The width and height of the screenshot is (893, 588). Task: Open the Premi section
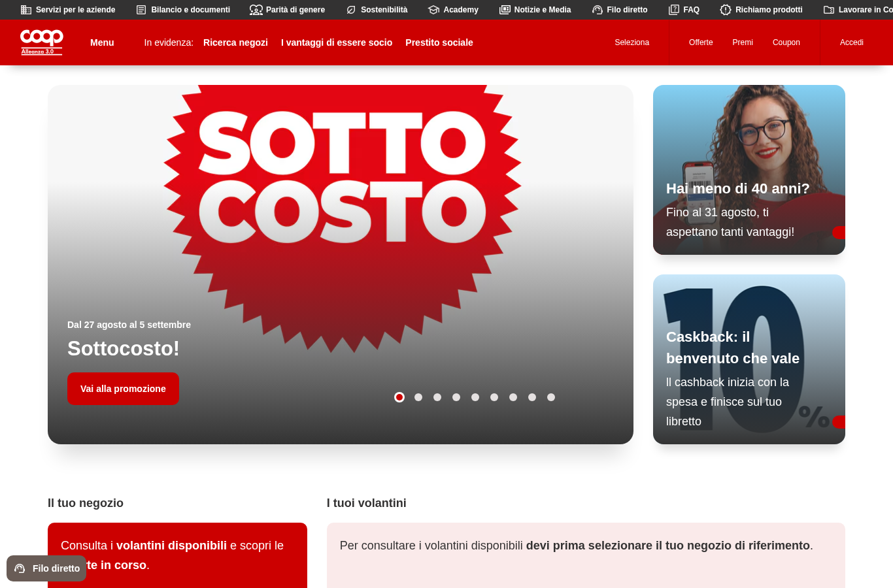point(743,42)
